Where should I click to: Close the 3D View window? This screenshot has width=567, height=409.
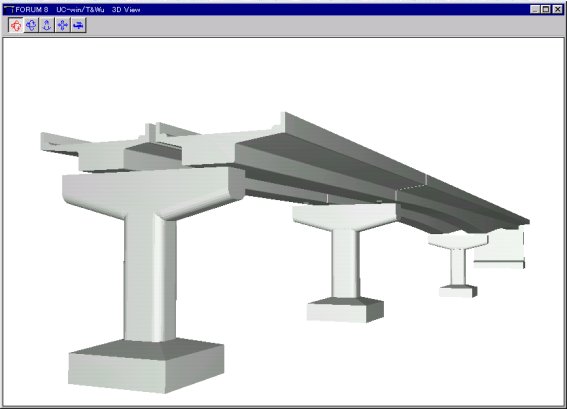(x=557, y=10)
